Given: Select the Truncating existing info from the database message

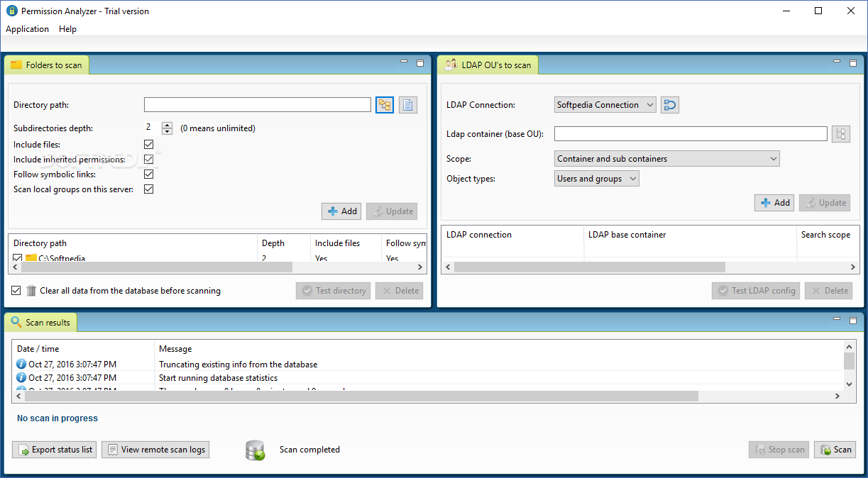Looking at the screenshot, I should tap(238, 365).
